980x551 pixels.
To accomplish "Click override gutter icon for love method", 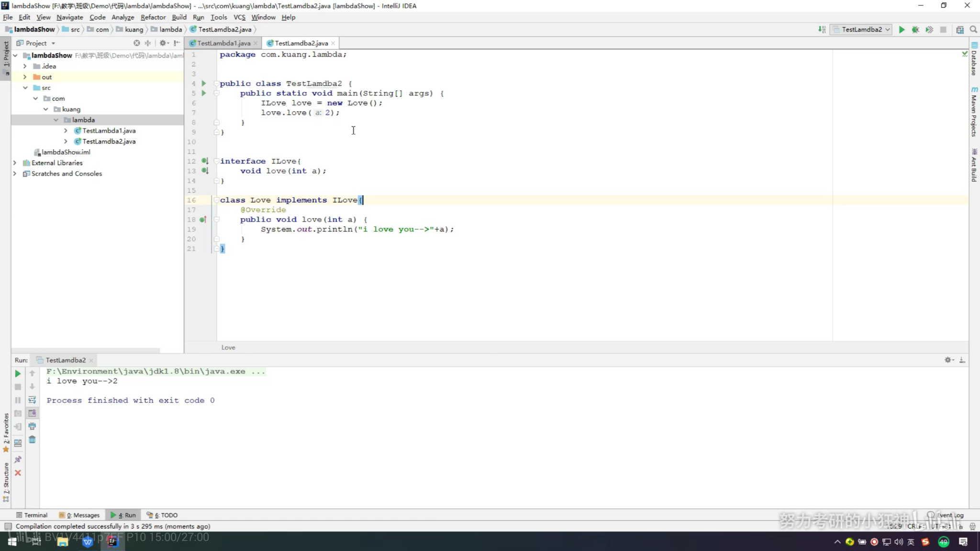I will (x=203, y=220).
